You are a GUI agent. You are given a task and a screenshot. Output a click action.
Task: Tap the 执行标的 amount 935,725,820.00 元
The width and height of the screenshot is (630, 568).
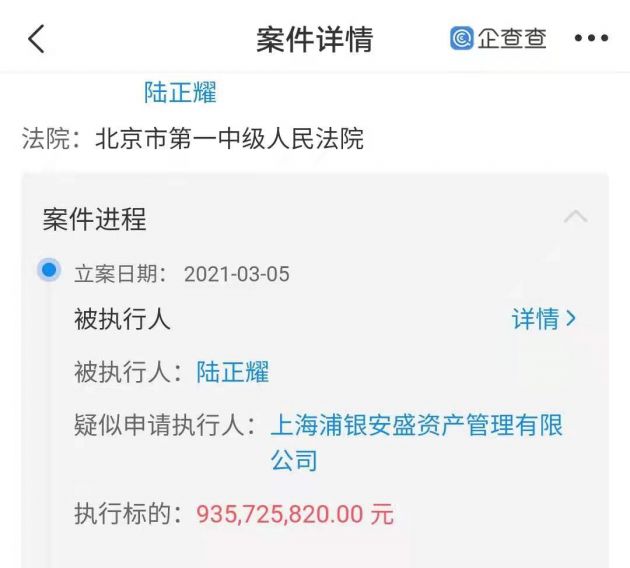(x=295, y=514)
